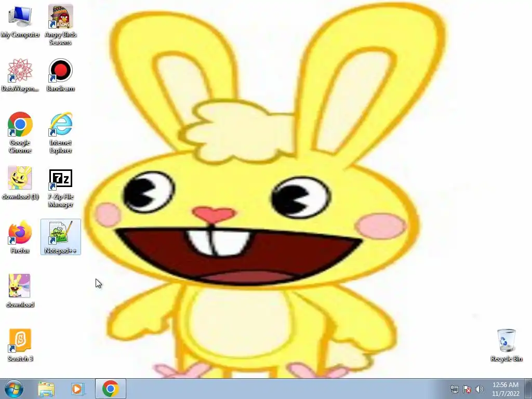Open the Windows Start menu
Screen dimensions: 532x399
click(x=14, y=389)
